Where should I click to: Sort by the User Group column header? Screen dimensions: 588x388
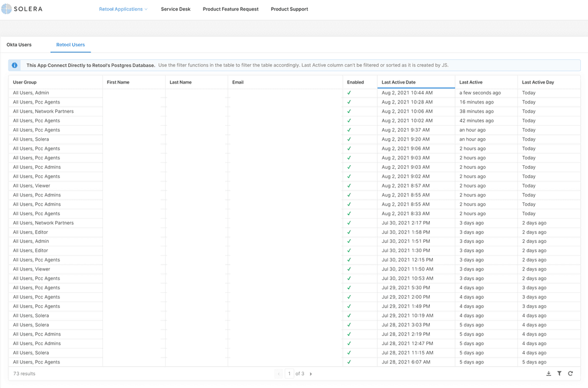(26, 82)
